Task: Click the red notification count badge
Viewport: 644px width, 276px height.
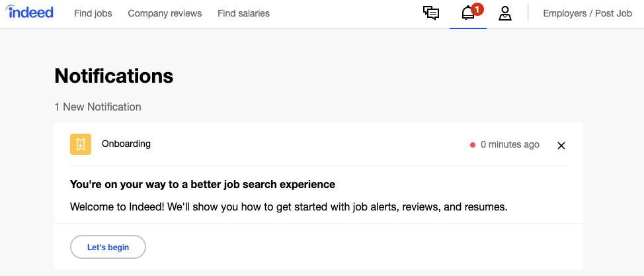Action: pyautogui.click(x=477, y=9)
